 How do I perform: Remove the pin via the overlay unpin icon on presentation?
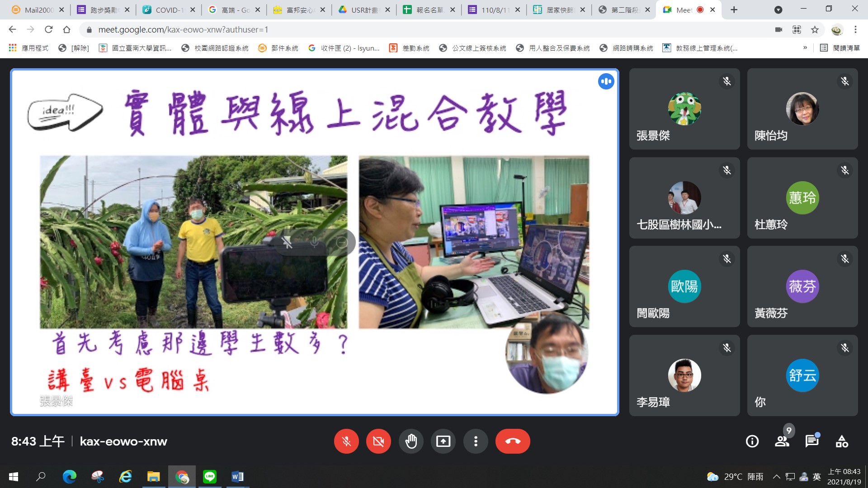[x=287, y=243]
